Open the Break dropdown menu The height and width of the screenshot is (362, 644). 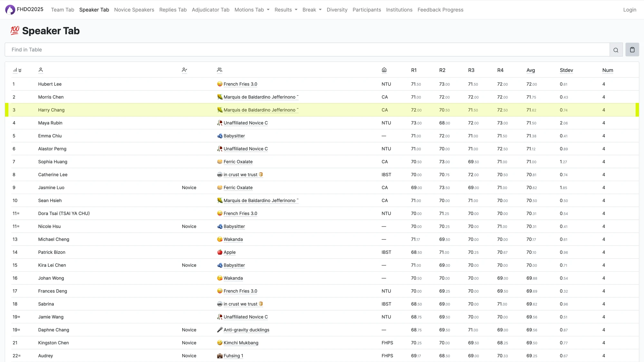(x=312, y=10)
